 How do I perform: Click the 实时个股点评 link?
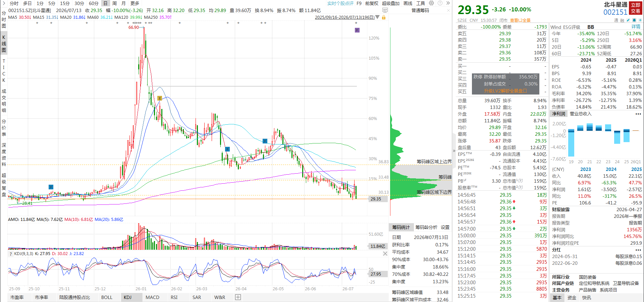tap(340, 3)
